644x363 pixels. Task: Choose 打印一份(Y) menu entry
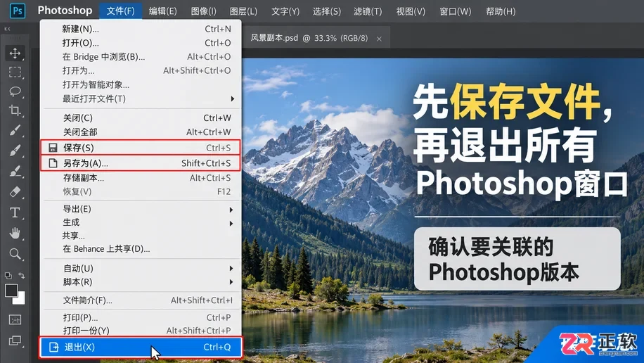coord(141,331)
